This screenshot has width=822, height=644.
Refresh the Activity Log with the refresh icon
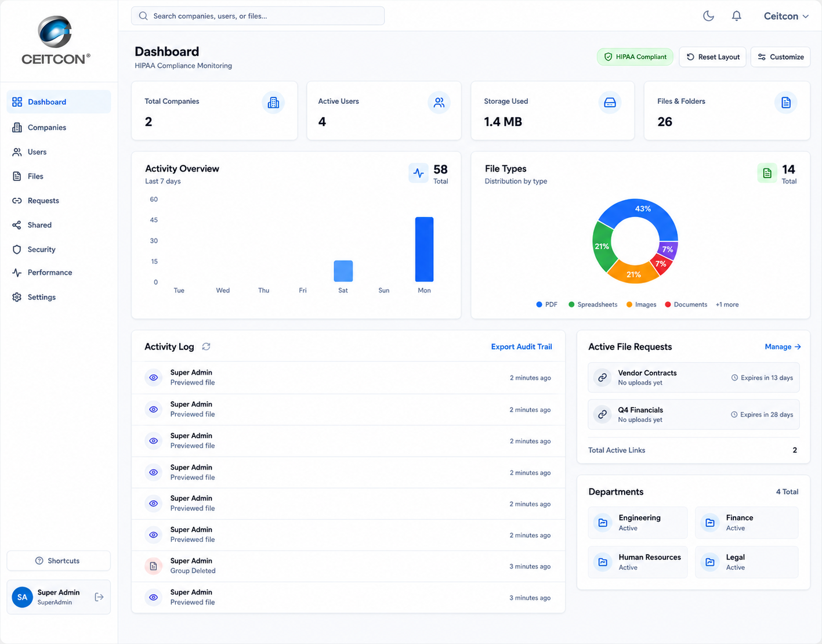point(206,346)
